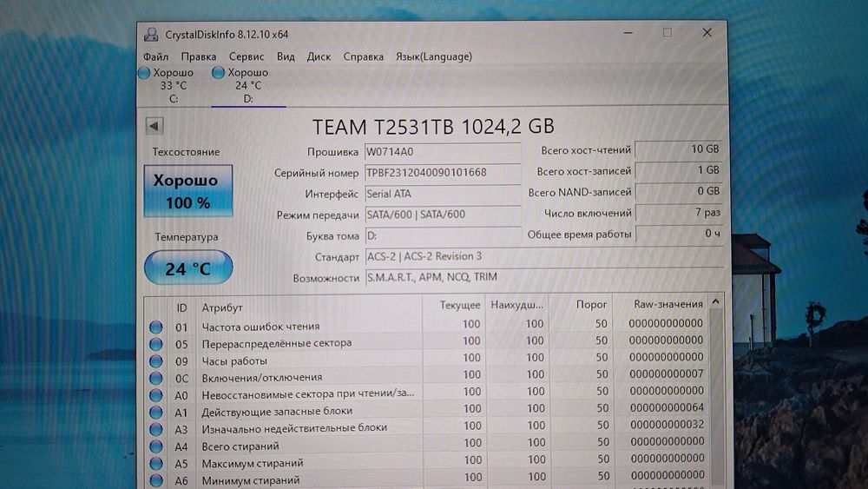This screenshot has width=868, height=489.
Task: Open the Справка menu
Action: click(363, 56)
